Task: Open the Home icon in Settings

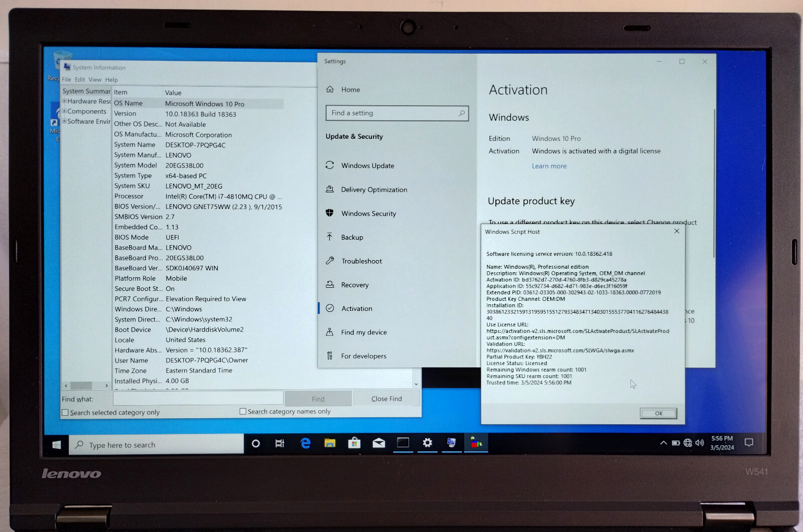Action: click(330, 89)
